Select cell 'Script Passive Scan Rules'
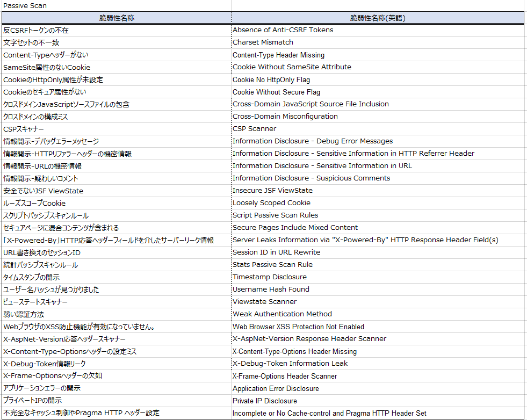The image size is (527, 420). (x=378, y=215)
